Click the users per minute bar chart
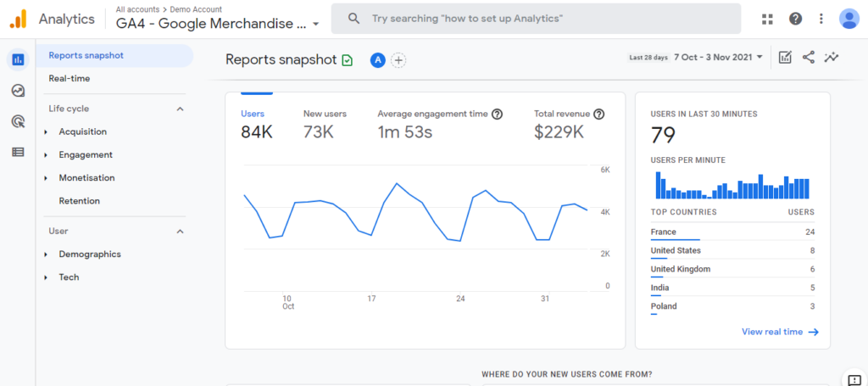868x386 pixels. tap(732, 185)
